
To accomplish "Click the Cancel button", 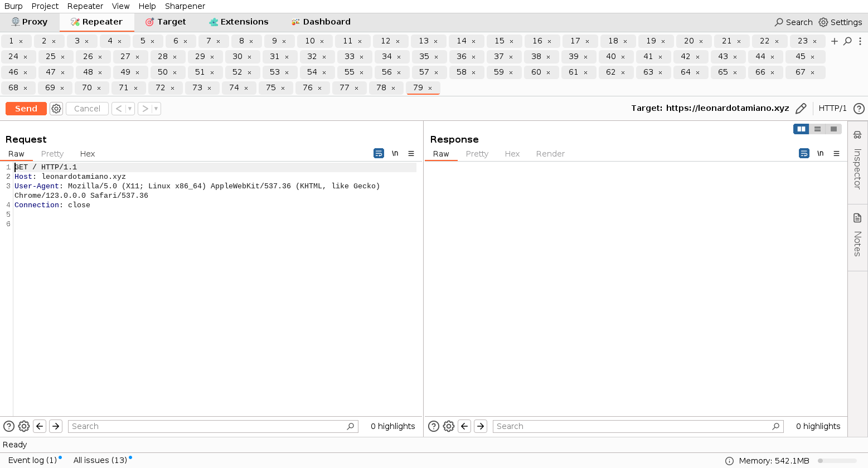I will point(87,109).
